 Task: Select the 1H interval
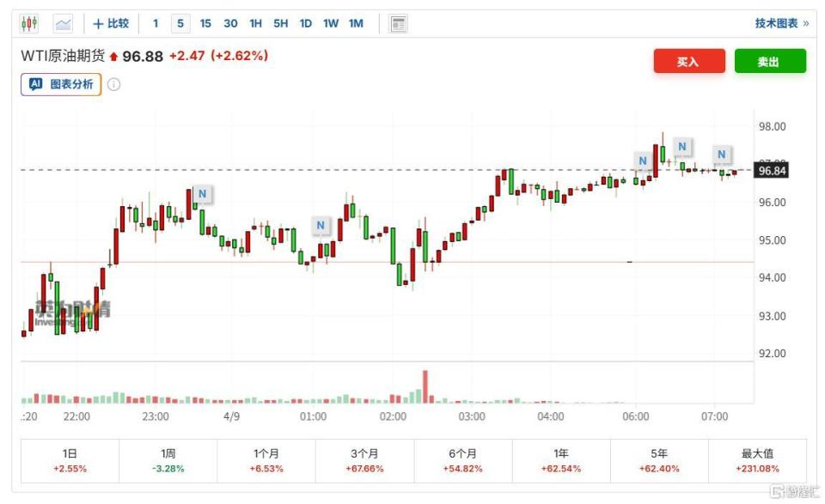tap(256, 23)
